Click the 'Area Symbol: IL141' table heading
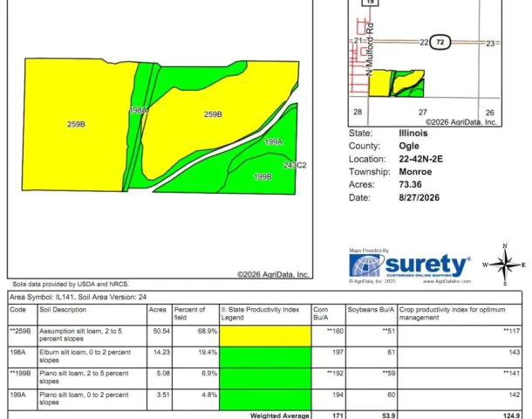This screenshot has width=532, height=419. coord(78,297)
